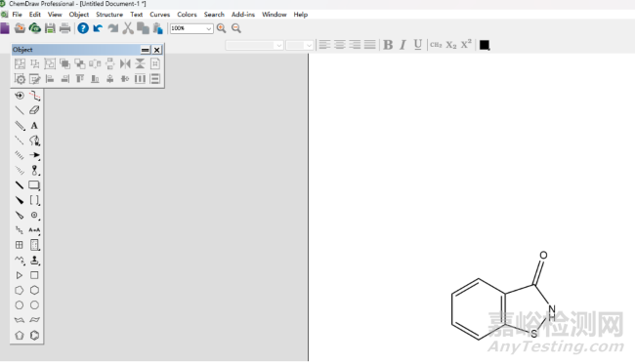Screen dimensions: 635x364
Task: Collapse the Object panel with its bar button
Action: pyautogui.click(x=145, y=50)
